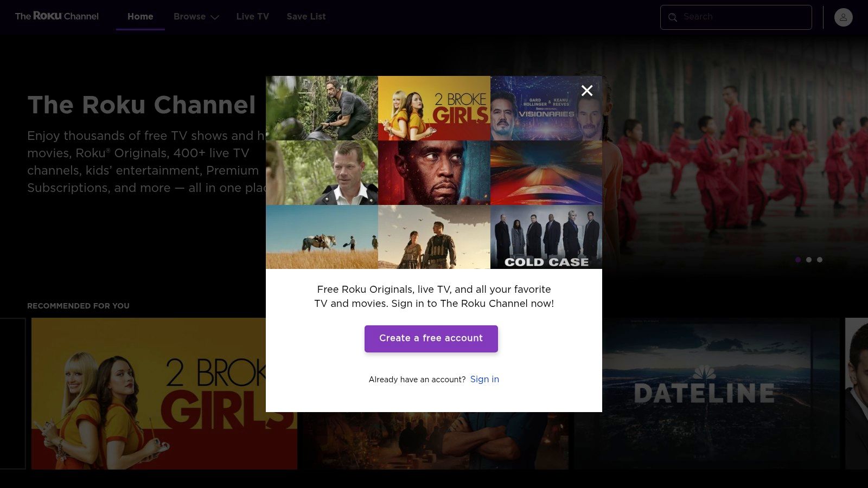
Task: Open the jungle motorcycle man tile in popup
Action: (322, 108)
